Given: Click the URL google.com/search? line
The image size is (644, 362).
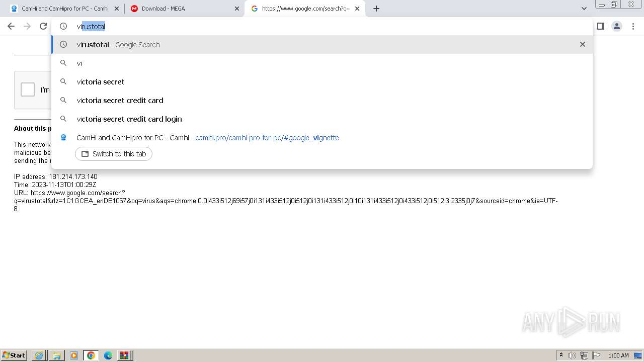Looking at the screenshot, I should (x=69, y=193).
